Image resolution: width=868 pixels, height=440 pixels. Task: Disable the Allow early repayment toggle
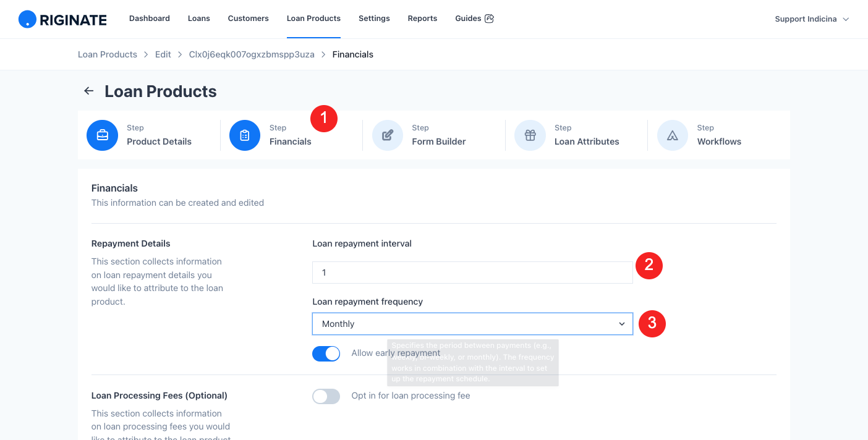tap(326, 353)
